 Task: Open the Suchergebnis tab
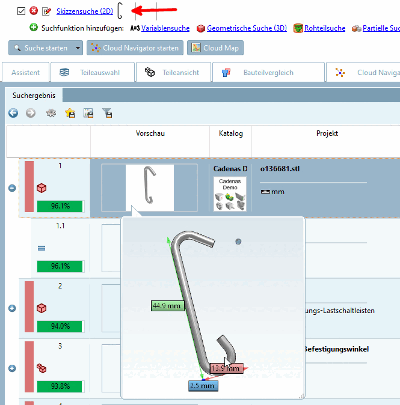[x=34, y=96]
